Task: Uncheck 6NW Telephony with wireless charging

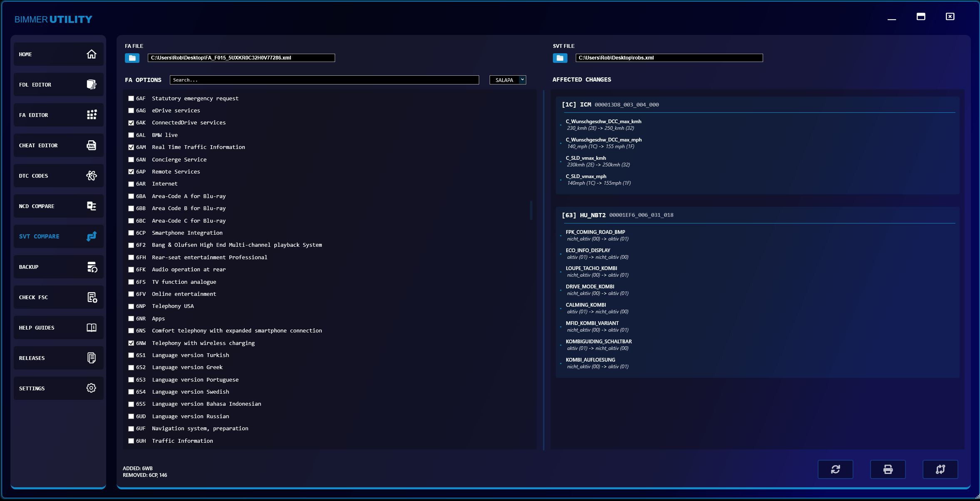Action: 131,343
